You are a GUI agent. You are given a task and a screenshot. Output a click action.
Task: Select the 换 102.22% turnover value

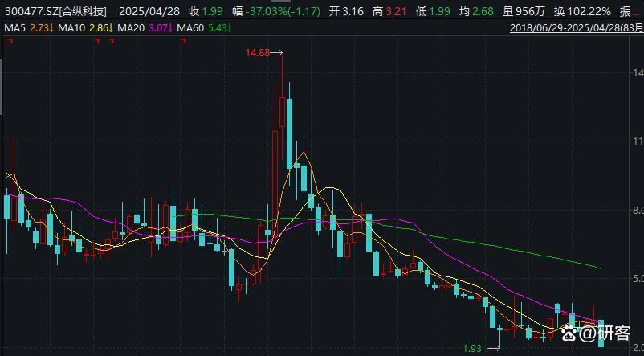pyautogui.click(x=582, y=11)
